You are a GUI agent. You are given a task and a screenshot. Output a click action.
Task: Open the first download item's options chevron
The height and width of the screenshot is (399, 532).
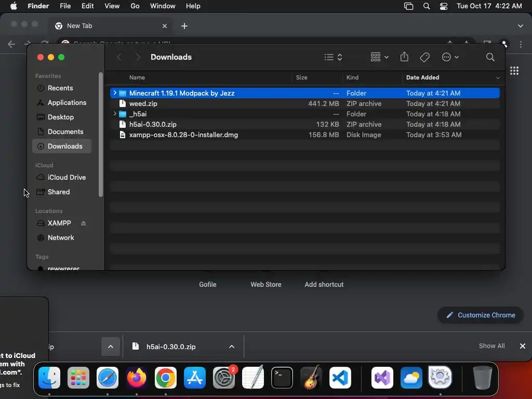(111, 347)
